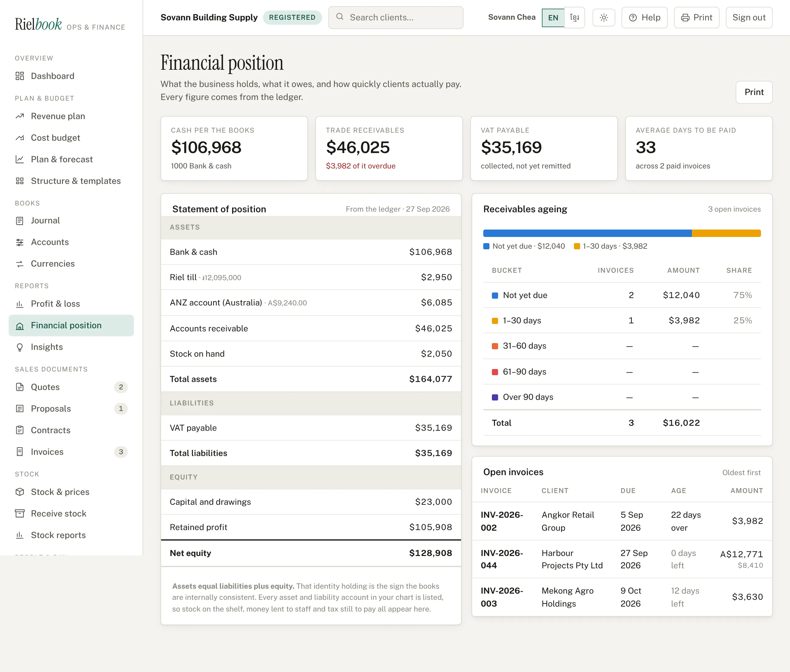Navigate to Stock reports
Viewport: 790px width, 672px height.
click(x=71, y=535)
